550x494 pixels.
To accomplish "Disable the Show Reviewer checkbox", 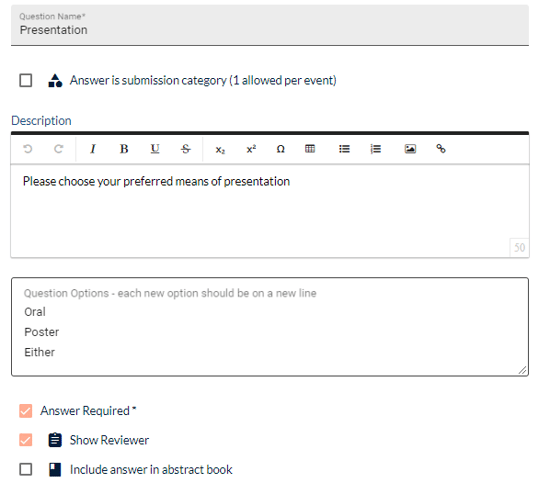I will [x=26, y=440].
